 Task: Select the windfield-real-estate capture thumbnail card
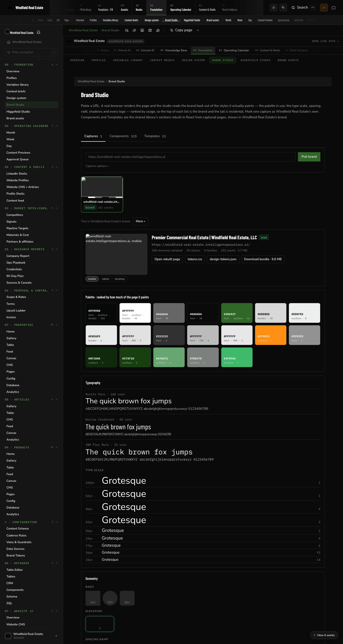(x=102, y=194)
